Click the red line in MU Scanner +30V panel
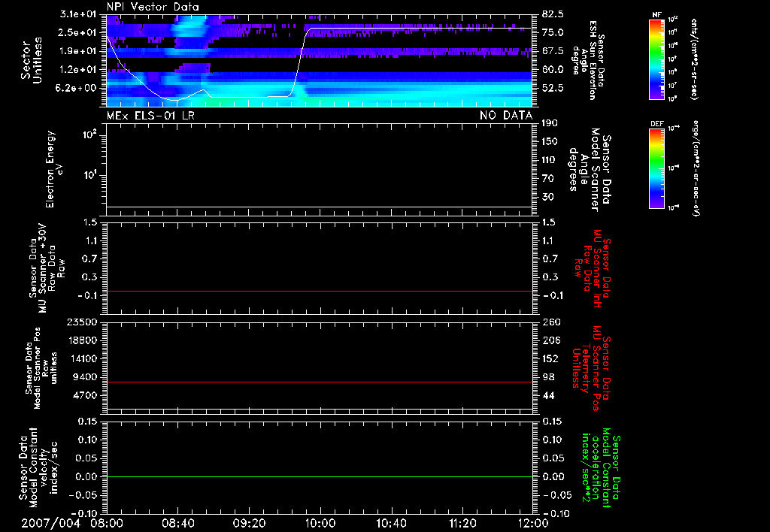 (x=320, y=291)
